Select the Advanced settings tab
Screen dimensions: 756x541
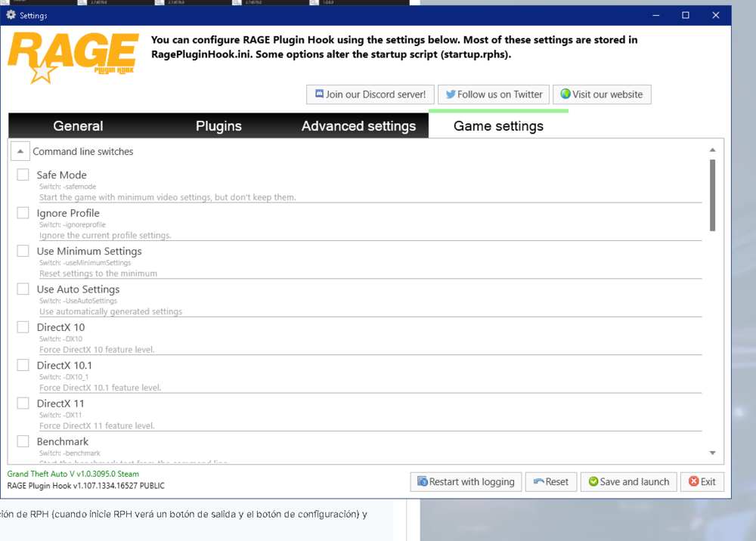point(359,125)
